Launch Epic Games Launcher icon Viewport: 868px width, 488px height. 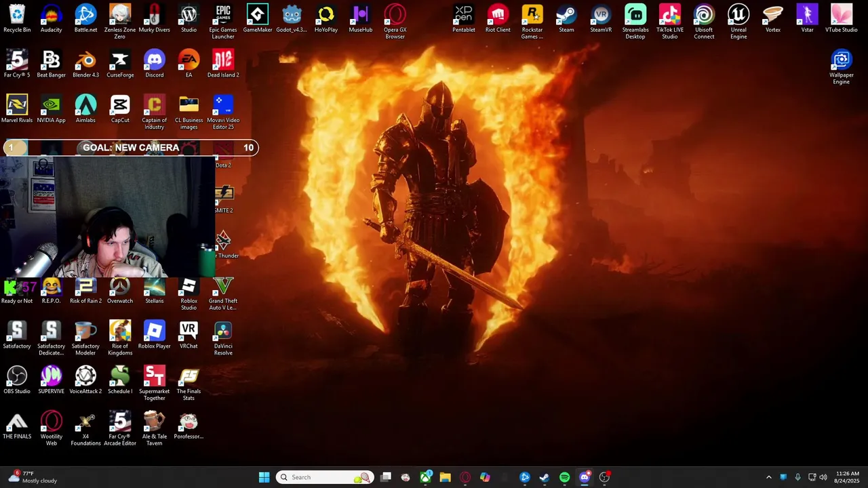(223, 22)
